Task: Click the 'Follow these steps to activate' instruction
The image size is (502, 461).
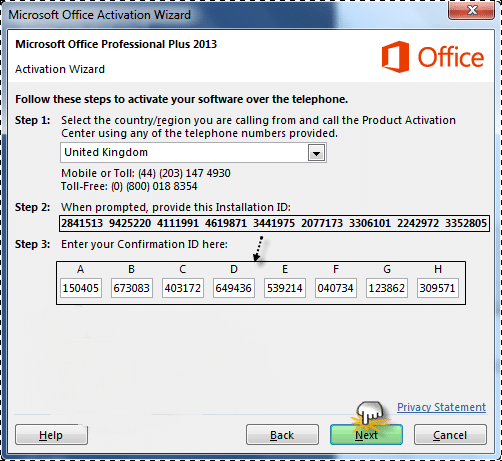Action: tap(182, 99)
